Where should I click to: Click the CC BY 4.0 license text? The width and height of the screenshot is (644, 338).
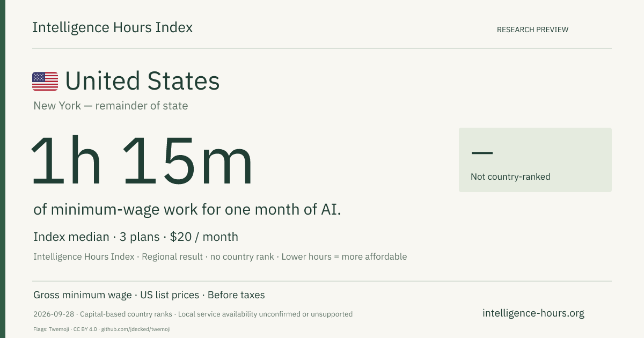tap(85, 329)
